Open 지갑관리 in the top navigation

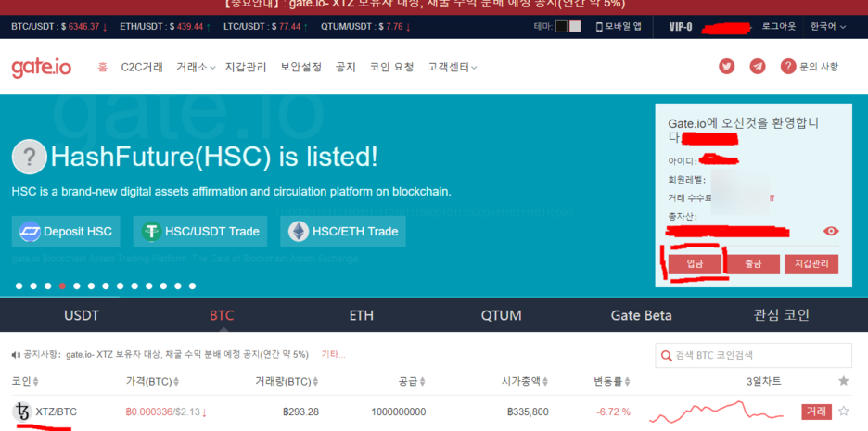pos(246,68)
